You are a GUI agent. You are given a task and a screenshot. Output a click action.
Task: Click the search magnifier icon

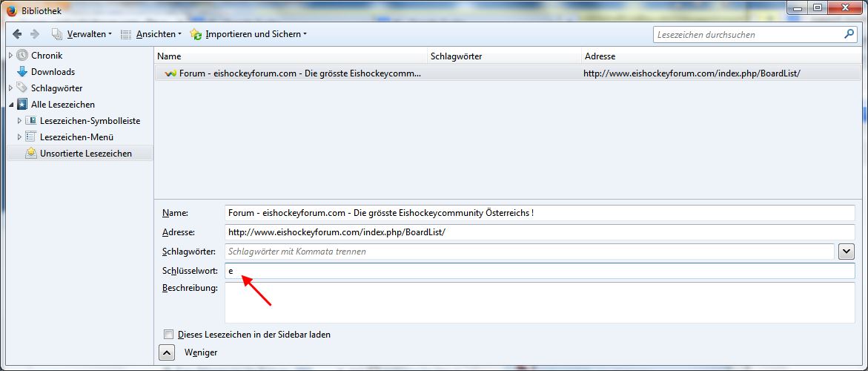(x=849, y=34)
